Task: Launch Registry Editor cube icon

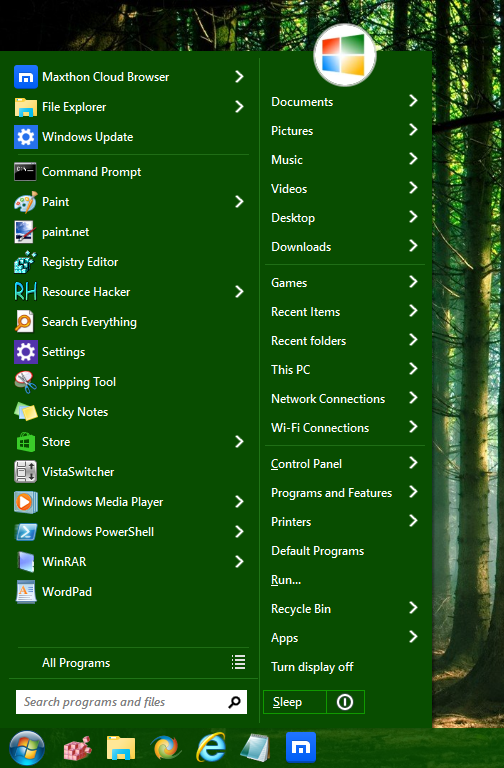Action: (x=25, y=262)
